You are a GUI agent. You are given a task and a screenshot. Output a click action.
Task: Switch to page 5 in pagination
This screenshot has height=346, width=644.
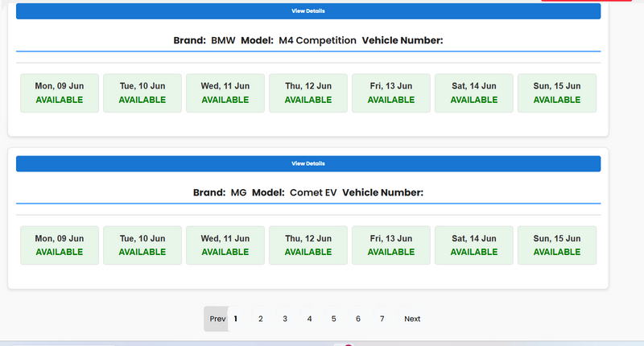[333, 319]
